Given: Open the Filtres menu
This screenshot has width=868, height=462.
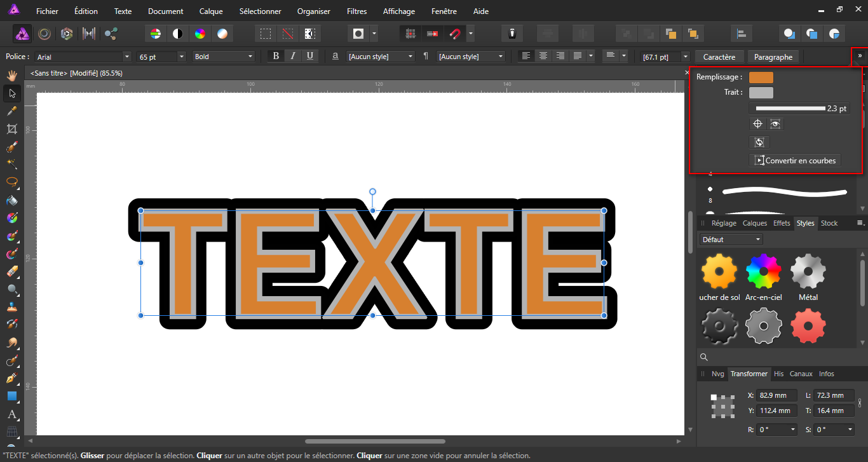Looking at the screenshot, I should 357,11.
